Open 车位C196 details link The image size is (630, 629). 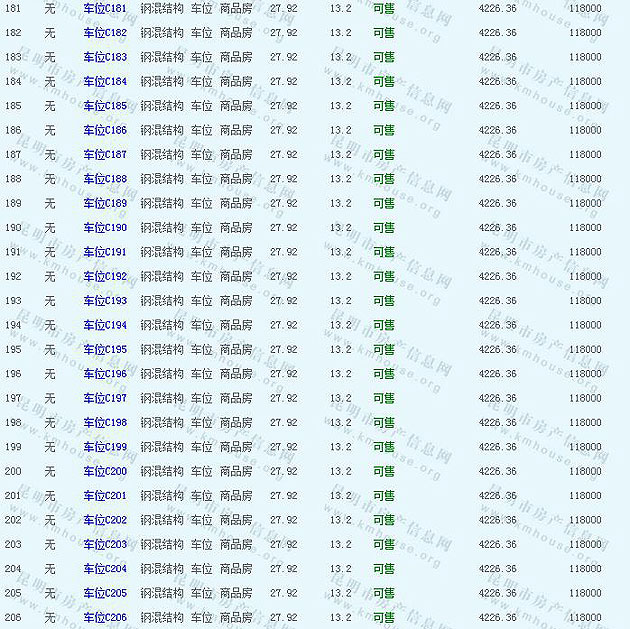click(x=105, y=374)
